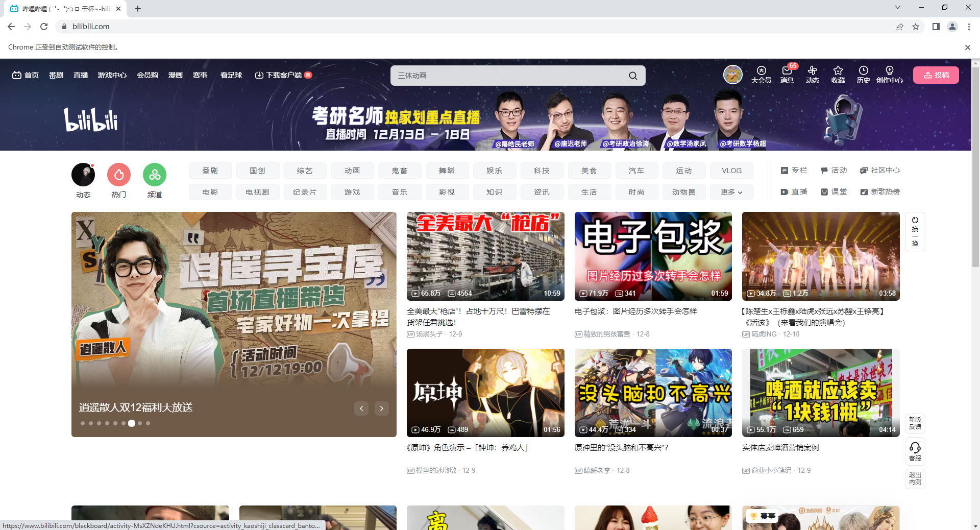Click the 换一换 refresh recommendations button
Screen dimensions: 980x530
click(915, 232)
